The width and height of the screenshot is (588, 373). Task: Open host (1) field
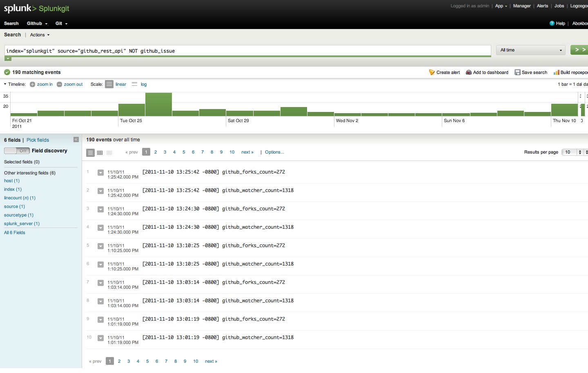tap(12, 181)
